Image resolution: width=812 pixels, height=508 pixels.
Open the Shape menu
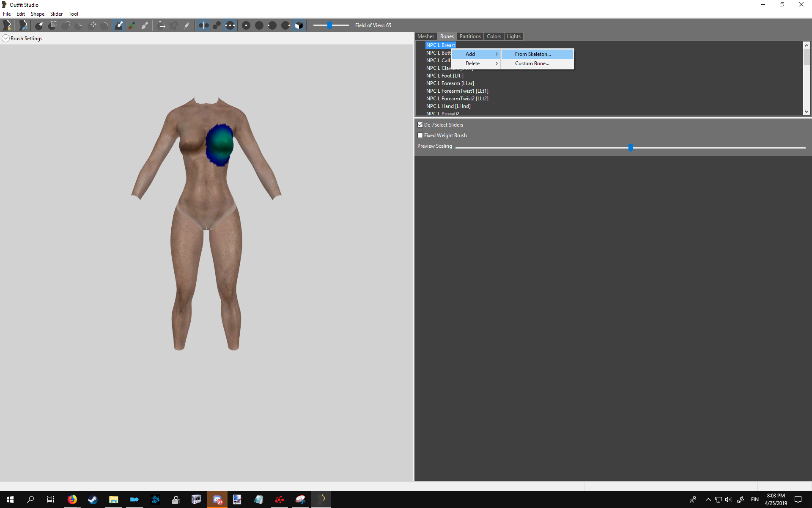38,14
